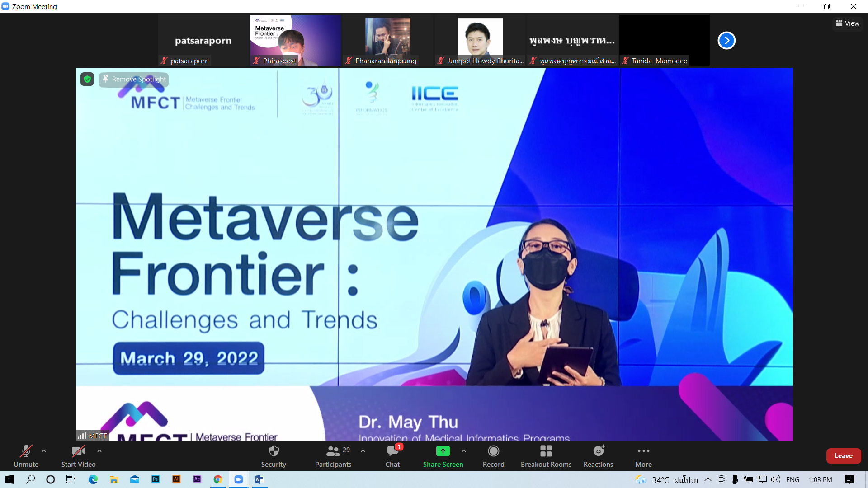Open the weather widget showing 34°C
The image size is (868, 488).
[666, 479]
